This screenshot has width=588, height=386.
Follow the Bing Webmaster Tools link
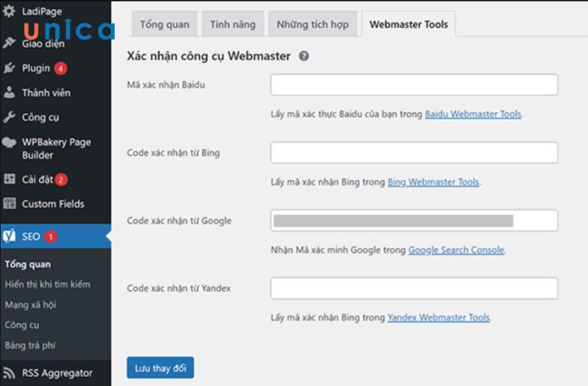coord(433,182)
